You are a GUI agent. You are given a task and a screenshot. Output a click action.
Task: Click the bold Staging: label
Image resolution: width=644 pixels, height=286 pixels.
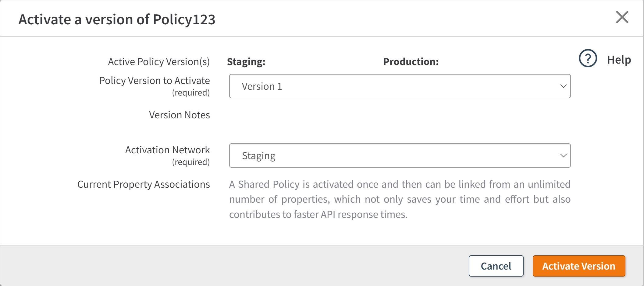click(x=246, y=62)
